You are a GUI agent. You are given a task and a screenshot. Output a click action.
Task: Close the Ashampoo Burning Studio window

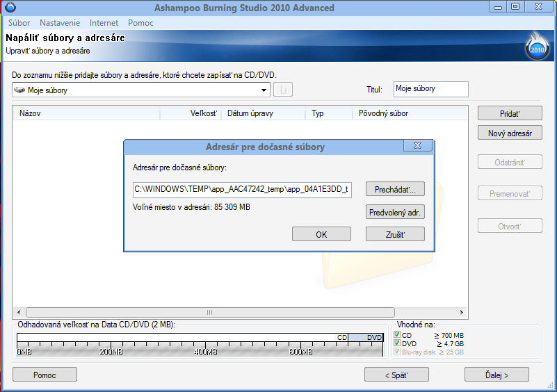538,7
